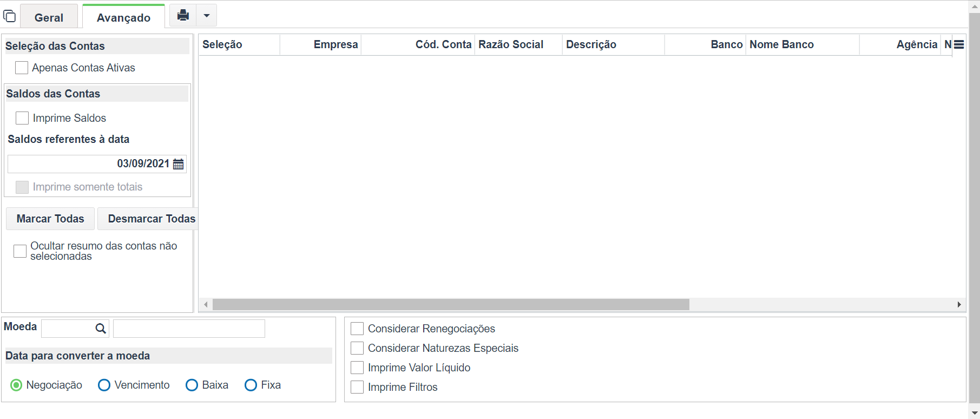Switch to the Geral tab
Screen dimensions: 980x419
49,17
